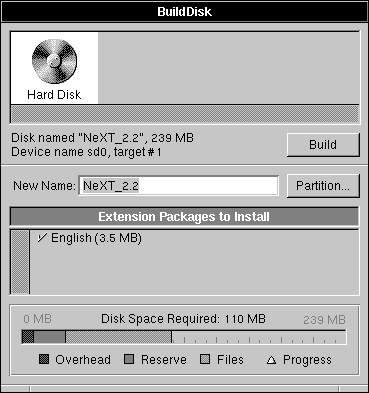Click the Reserve legend square

pyautogui.click(x=129, y=359)
